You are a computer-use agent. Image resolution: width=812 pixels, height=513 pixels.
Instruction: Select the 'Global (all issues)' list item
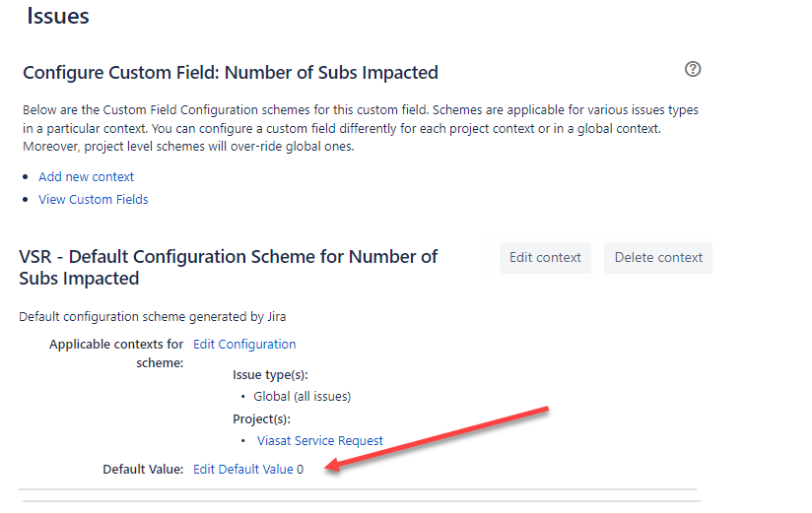(x=302, y=397)
